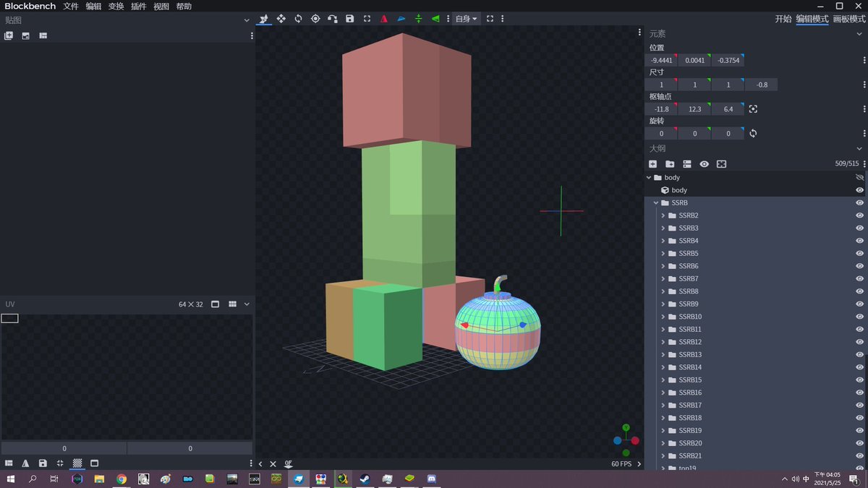Open the 文件 menu
868x488 pixels.
(71, 6)
